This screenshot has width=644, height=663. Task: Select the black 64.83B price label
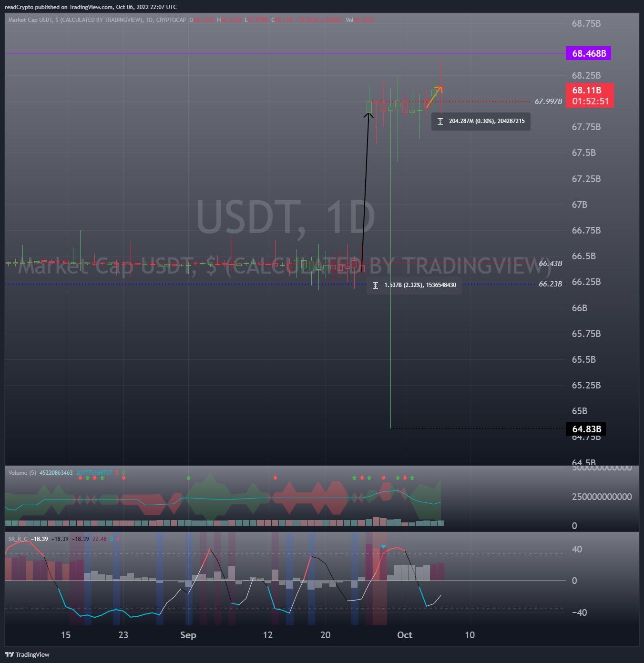pyautogui.click(x=586, y=429)
